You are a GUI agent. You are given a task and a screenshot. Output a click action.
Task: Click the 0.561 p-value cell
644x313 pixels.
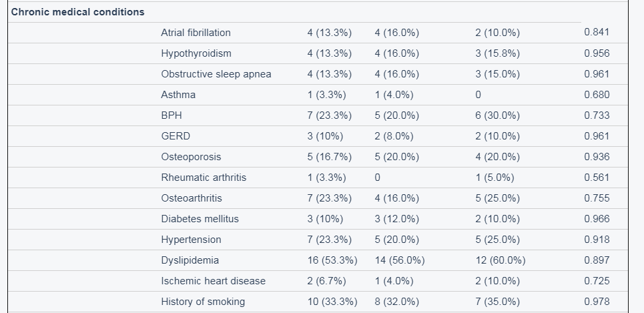[x=597, y=178]
